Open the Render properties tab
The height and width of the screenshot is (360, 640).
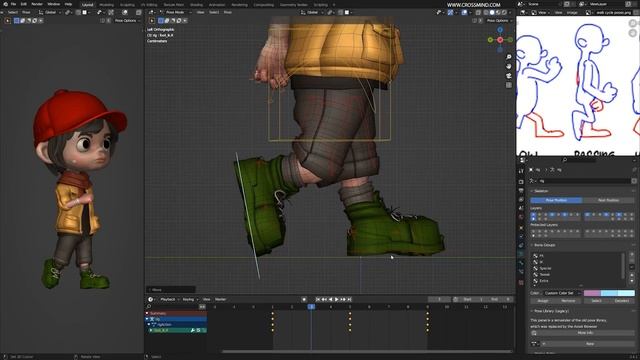[x=521, y=182]
